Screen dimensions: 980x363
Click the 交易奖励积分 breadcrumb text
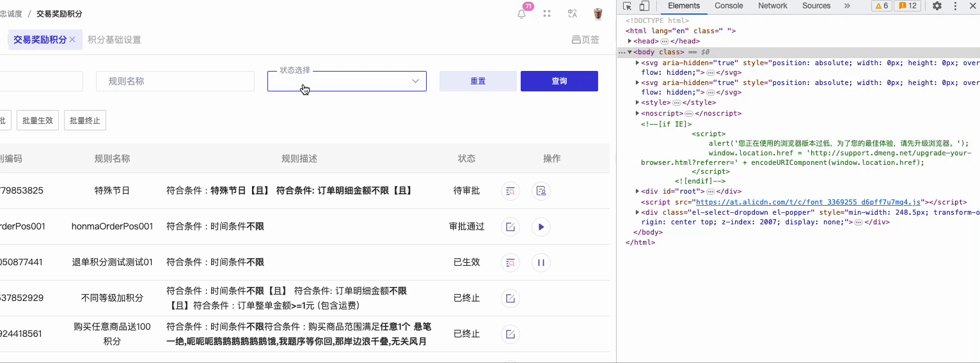coord(59,13)
